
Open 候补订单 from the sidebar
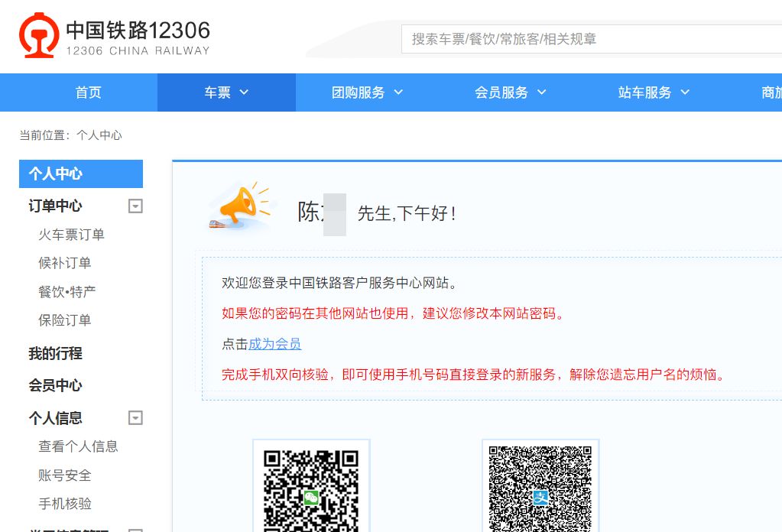click(65, 263)
